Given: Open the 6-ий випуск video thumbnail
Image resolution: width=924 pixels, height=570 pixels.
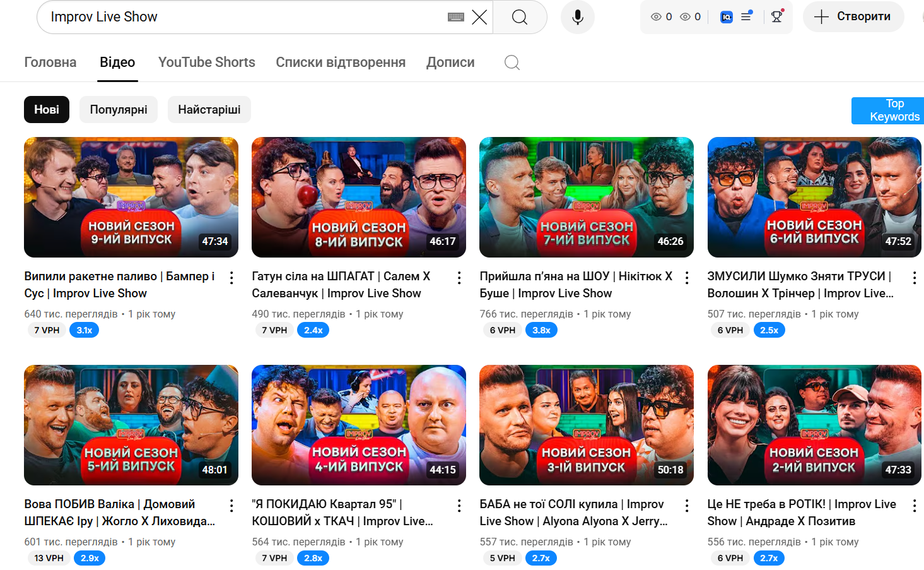Looking at the screenshot, I should tap(814, 197).
